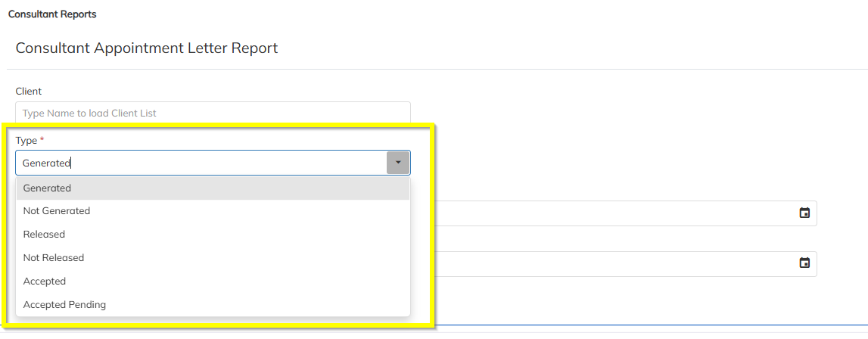The width and height of the screenshot is (868, 339).
Task: Click the calendar icon in the upper date field
Action: 804,213
